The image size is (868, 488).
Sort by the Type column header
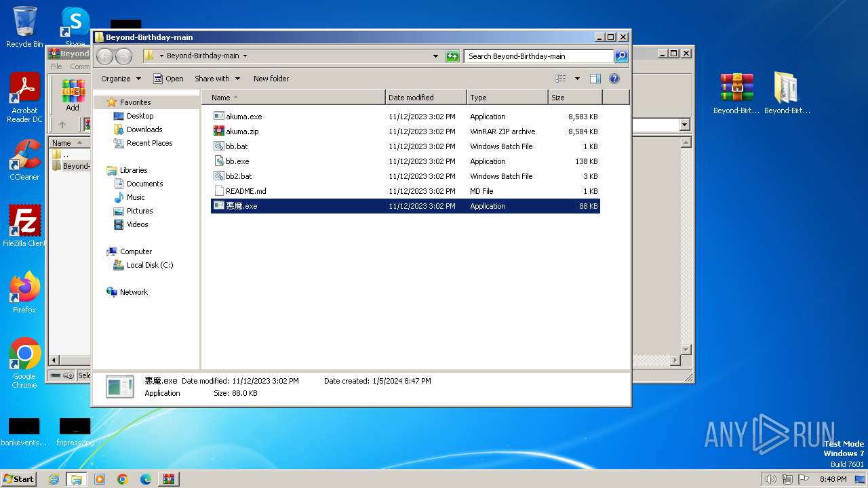507,98
